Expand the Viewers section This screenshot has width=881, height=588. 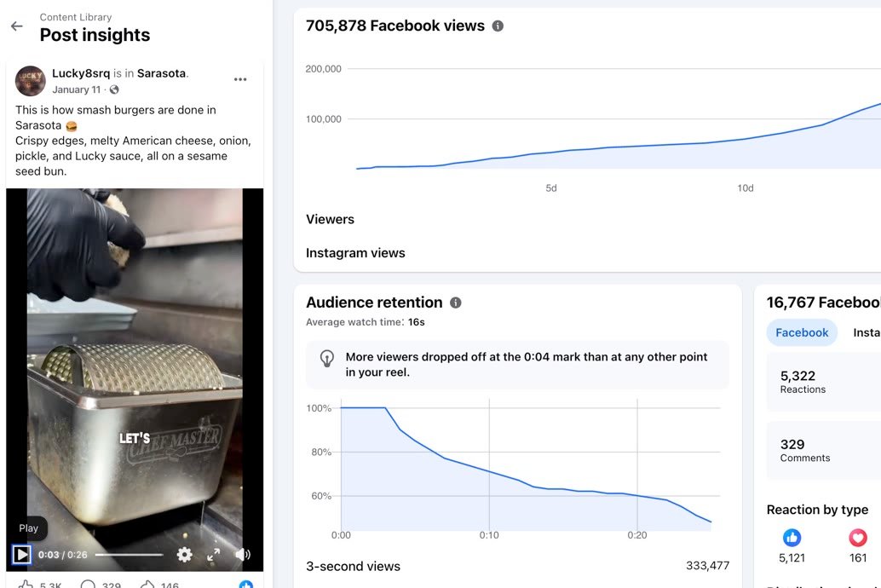point(331,219)
